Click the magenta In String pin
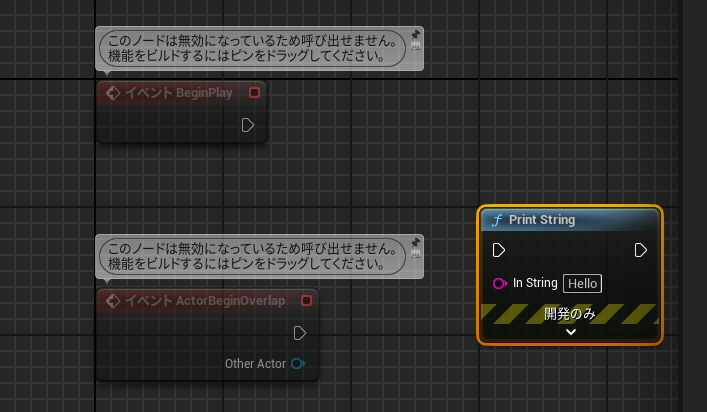 pos(500,283)
